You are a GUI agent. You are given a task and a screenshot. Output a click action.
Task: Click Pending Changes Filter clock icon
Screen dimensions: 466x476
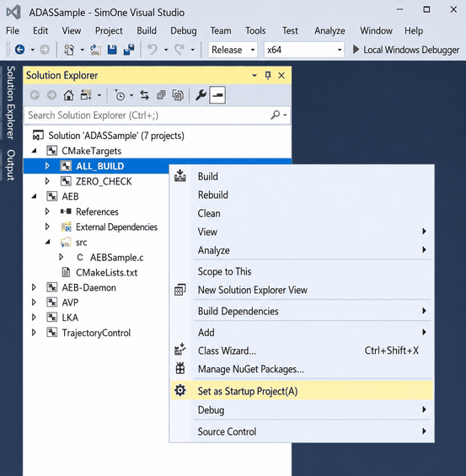click(120, 95)
